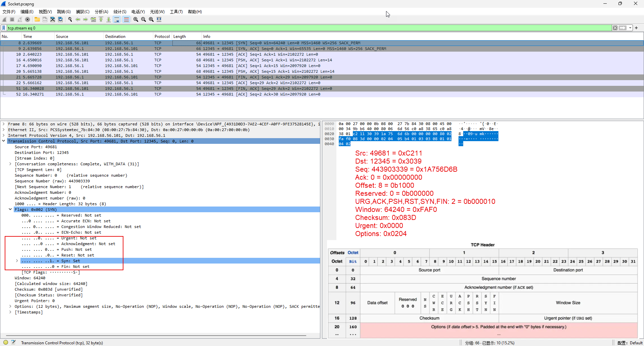Open a capture file with folder icon
Image resolution: width=644 pixels, height=346 pixels.
pyautogui.click(x=37, y=19)
